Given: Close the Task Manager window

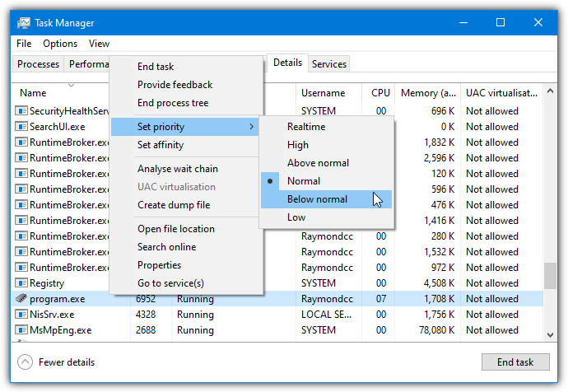Looking at the screenshot, I should (538, 22).
